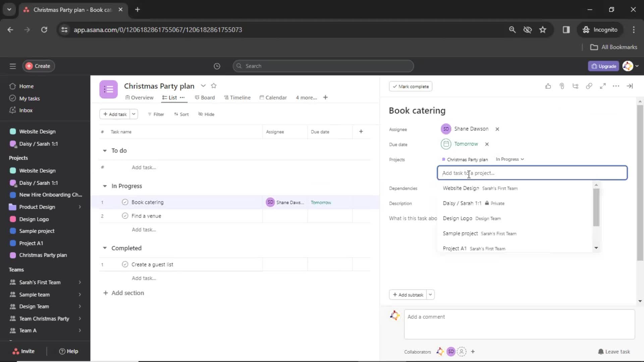Select Design Logo from project dropdown

[458, 218]
